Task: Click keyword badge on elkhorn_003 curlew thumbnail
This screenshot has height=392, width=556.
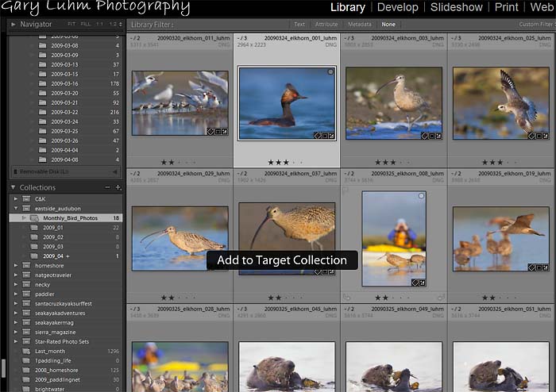Action: tap(425, 136)
